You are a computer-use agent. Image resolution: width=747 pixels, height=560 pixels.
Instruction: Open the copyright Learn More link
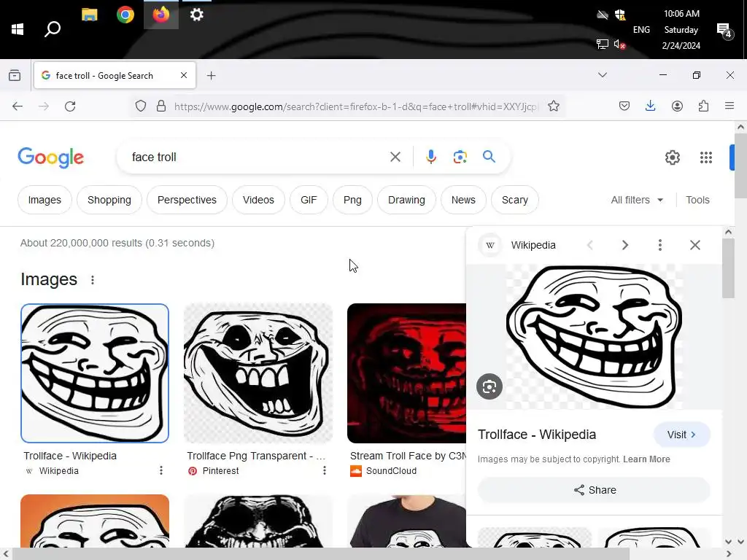point(646,459)
